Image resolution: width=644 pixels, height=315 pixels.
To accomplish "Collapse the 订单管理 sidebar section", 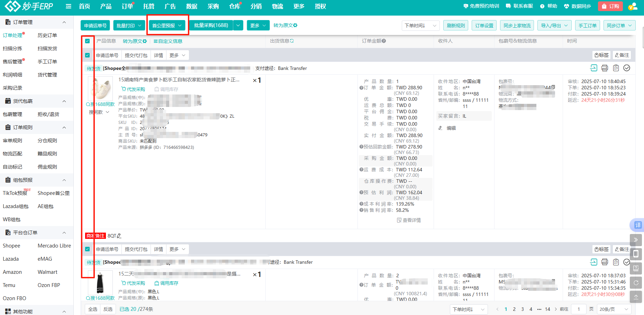I will pyautogui.click(x=64, y=22).
